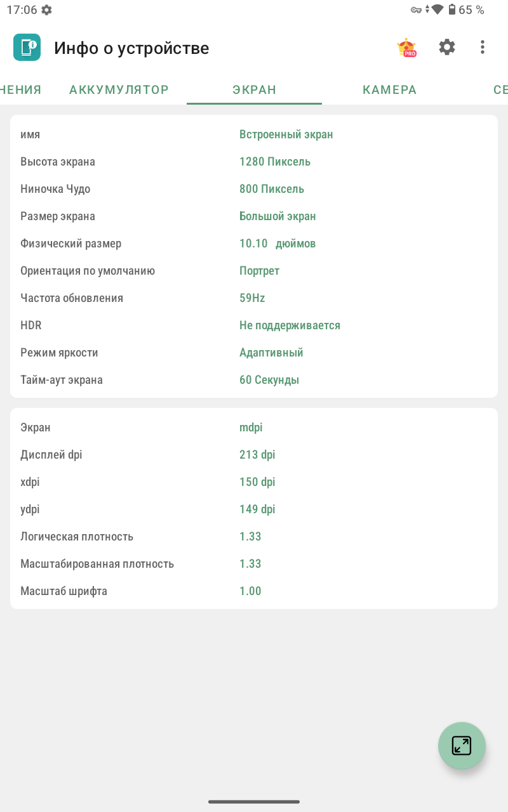The width and height of the screenshot is (508, 812).
Task: Tap the HDR Не поддерживается row
Action: pyautogui.click(x=254, y=325)
